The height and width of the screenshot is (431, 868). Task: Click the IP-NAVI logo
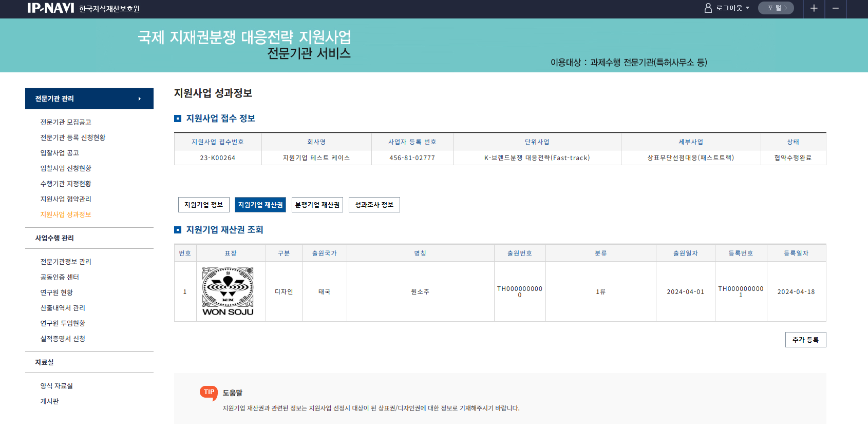click(x=50, y=8)
